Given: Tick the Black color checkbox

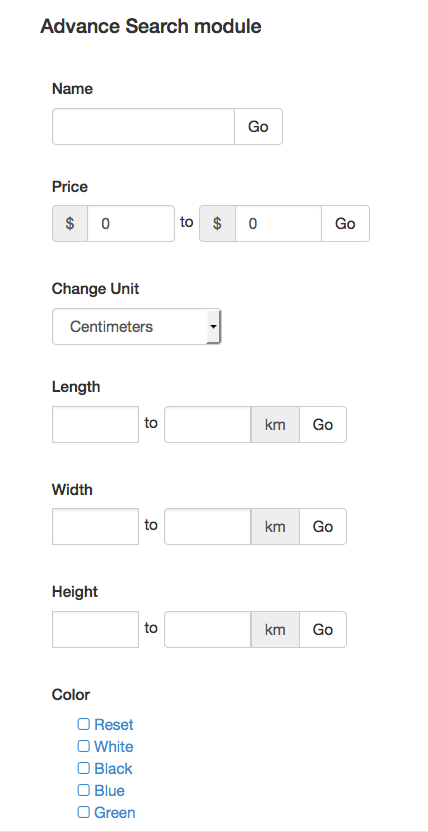Looking at the screenshot, I should tap(84, 768).
